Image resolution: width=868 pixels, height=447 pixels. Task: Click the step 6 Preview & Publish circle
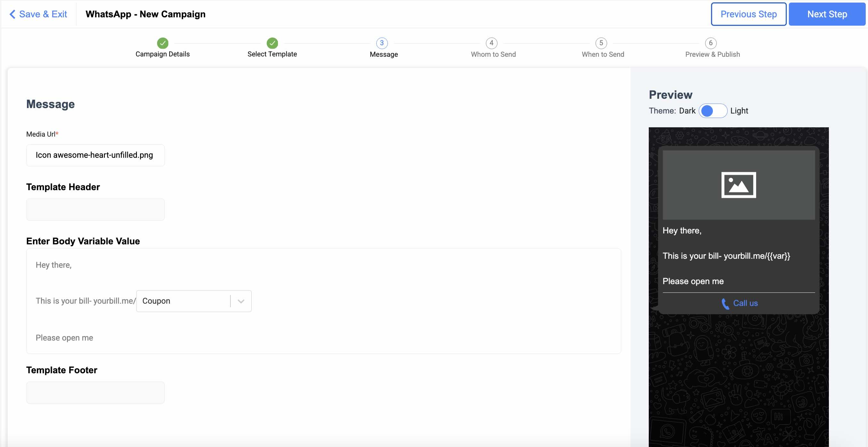pyautogui.click(x=710, y=43)
